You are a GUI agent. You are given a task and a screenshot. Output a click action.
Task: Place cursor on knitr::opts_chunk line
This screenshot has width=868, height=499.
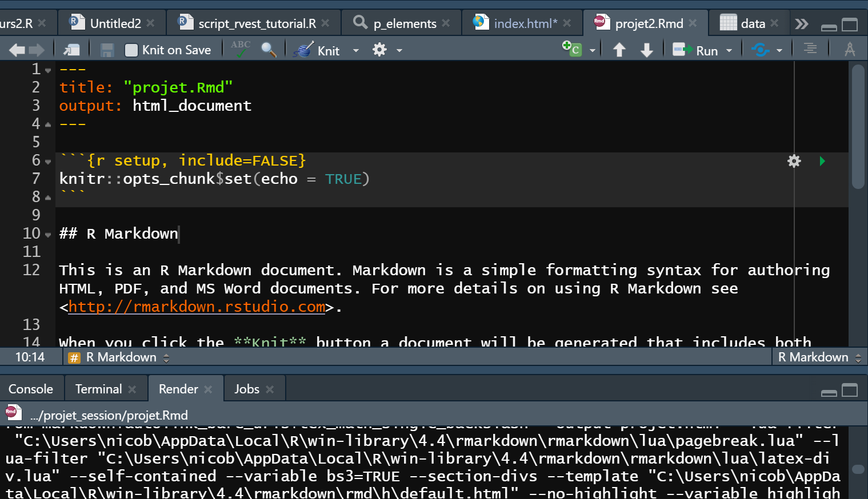point(214,179)
